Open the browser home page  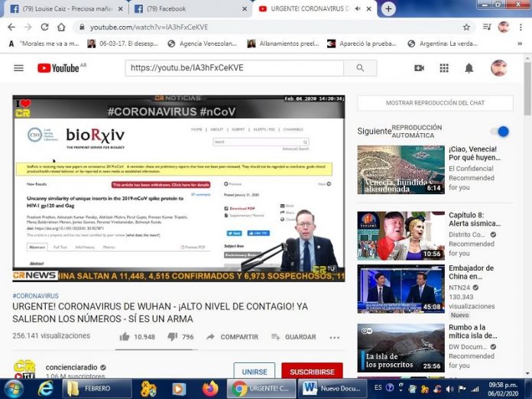[x=61, y=28]
